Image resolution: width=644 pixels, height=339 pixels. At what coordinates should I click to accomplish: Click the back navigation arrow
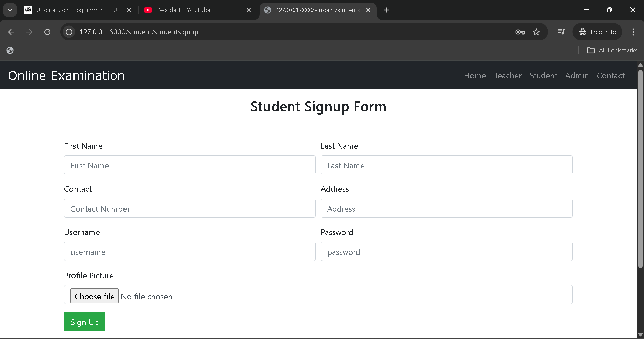click(x=11, y=32)
